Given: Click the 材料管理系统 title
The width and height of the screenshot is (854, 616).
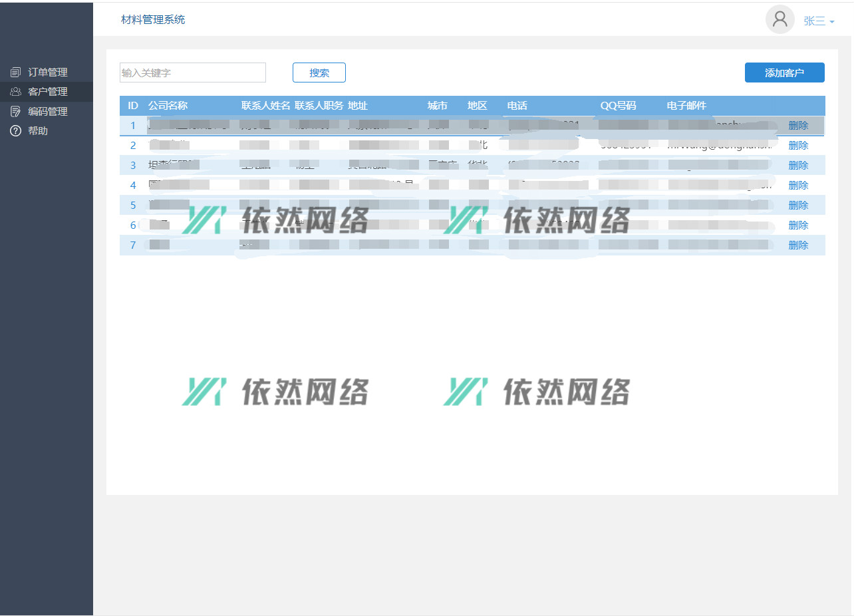Looking at the screenshot, I should (153, 20).
